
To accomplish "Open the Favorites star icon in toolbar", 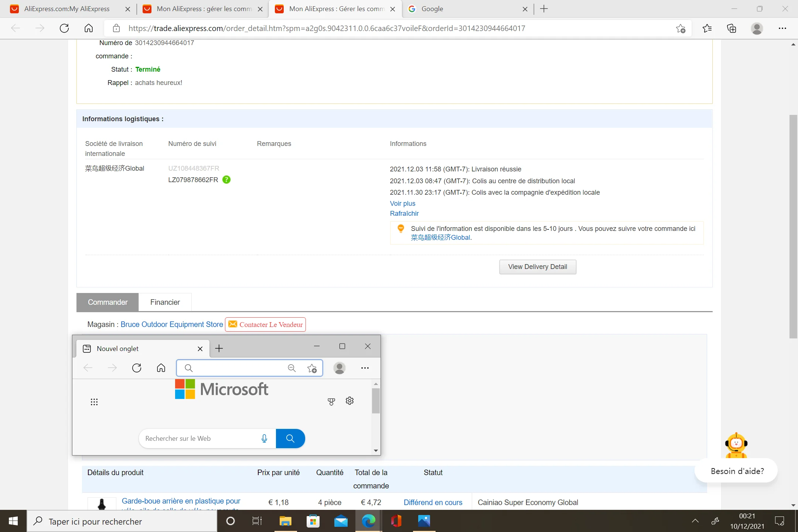I will (x=707, y=28).
